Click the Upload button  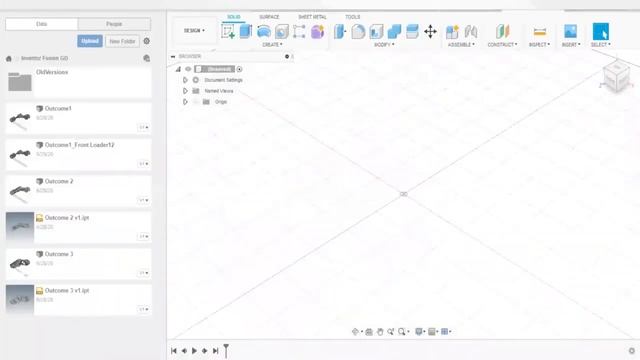[x=90, y=41]
